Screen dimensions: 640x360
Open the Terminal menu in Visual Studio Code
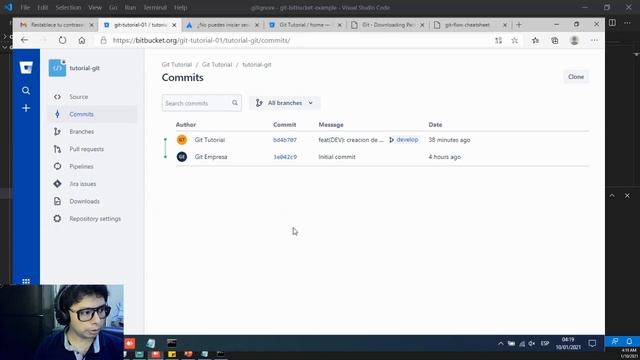(155, 7)
